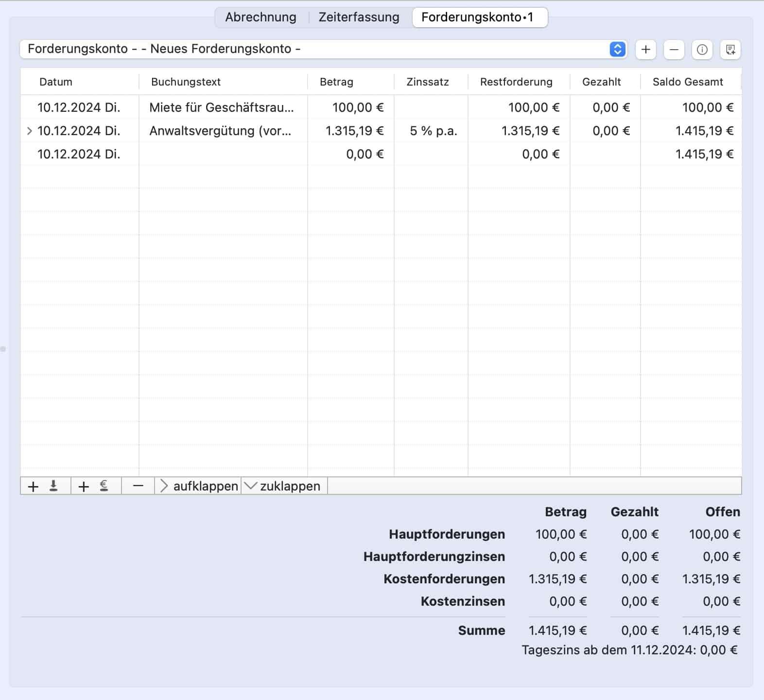This screenshot has height=700, width=764.
Task: Click the Hauptforderungen Offen value '100,00 €'
Action: click(714, 534)
